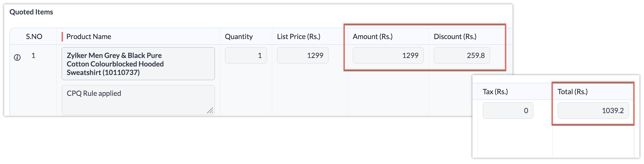The height and width of the screenshot is (164, 644).
Task: Click the Amount (Rs.) column header
Action: pos(372,36)
